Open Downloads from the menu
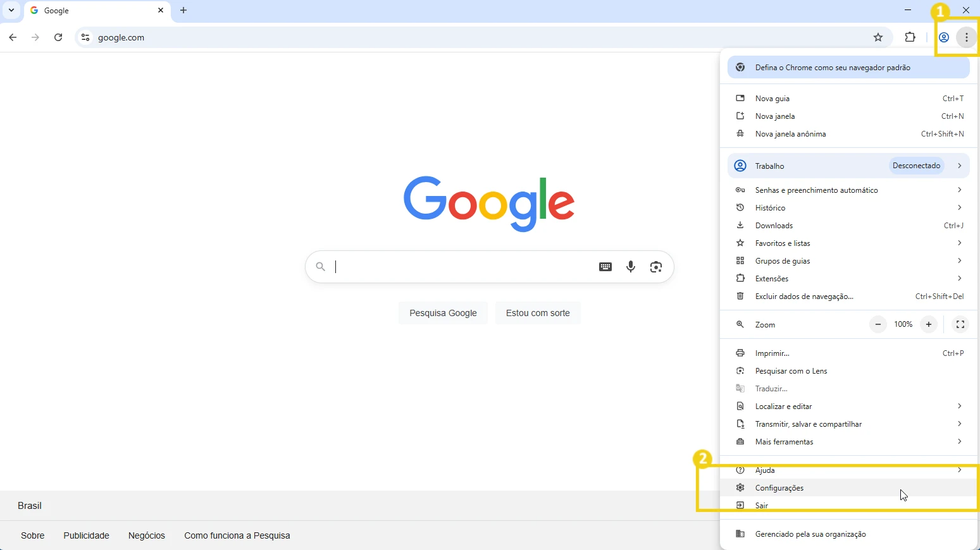Screen dimensions: 980x550 pos(848,226)
